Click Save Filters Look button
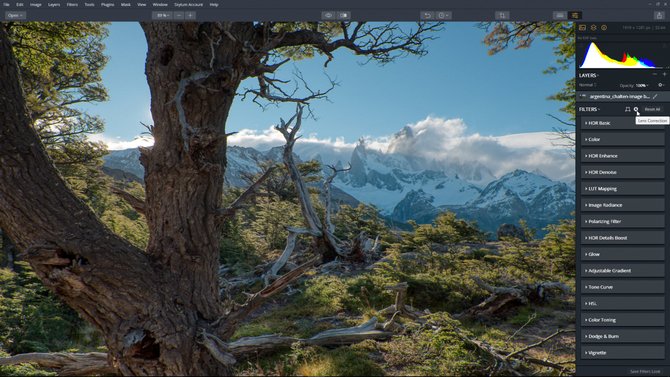Image resolution: width=670 pixels, height=377 pixels. [645, 371]
